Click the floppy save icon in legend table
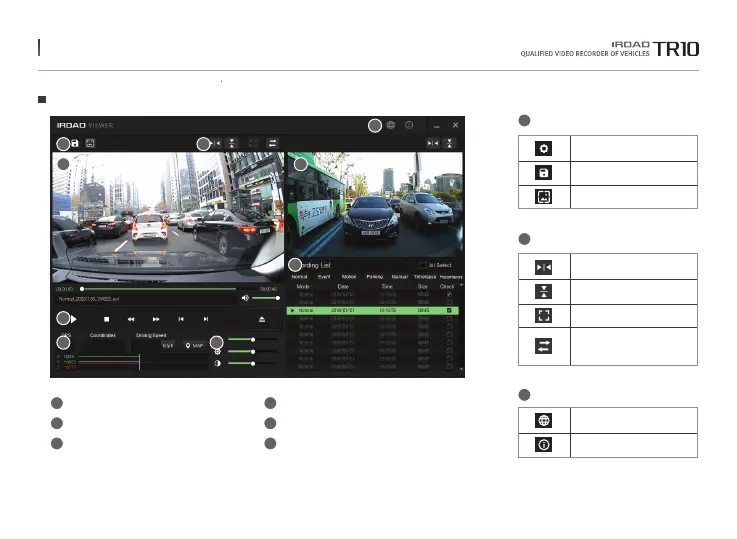This screenshot has width=737, height=539. coord(543,173)
